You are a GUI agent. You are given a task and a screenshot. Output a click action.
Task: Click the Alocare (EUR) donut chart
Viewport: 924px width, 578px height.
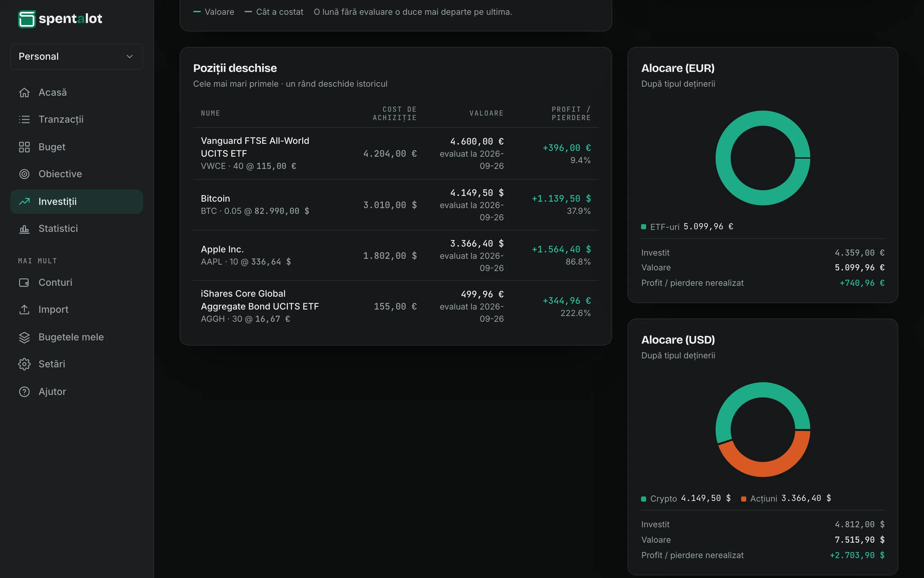click(x=763, y=158)
